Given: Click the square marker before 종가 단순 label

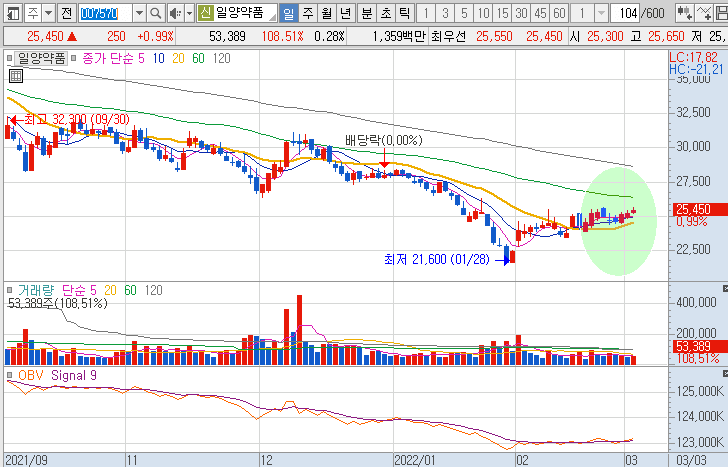Looking at the screenshot, I should pos(73,58).
